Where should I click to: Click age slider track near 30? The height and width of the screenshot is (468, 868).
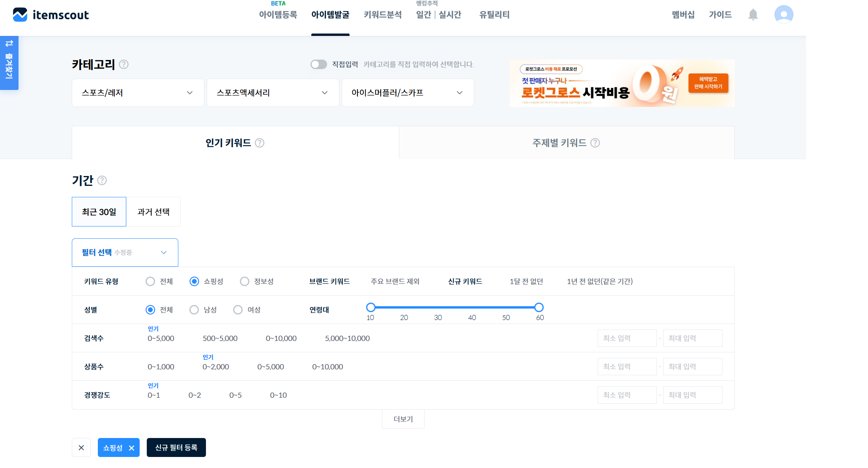tap(438, 307)
